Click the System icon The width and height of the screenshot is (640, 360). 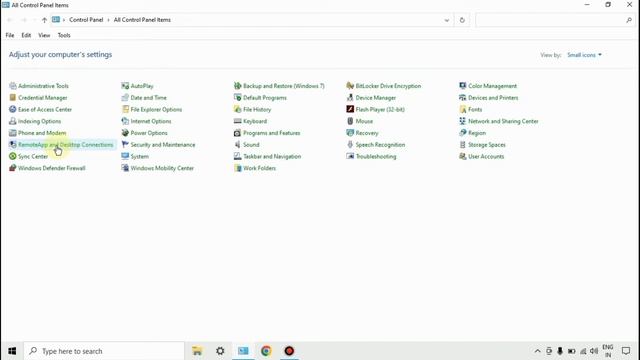[125, 156]
